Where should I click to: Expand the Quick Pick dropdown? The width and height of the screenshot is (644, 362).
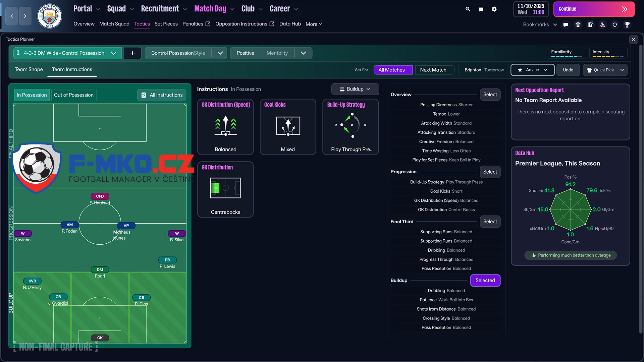pyautogui.click(x=622, y=70)
